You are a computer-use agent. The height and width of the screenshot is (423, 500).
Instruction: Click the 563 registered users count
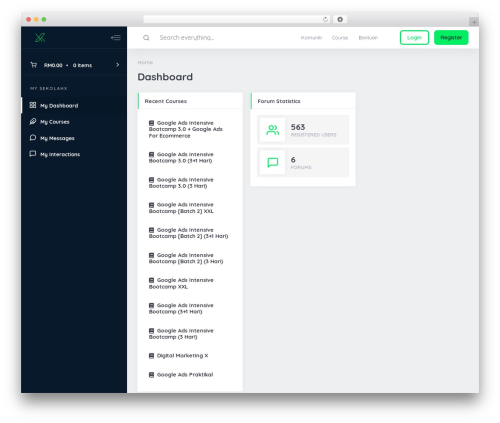click(x=298, y=127)
